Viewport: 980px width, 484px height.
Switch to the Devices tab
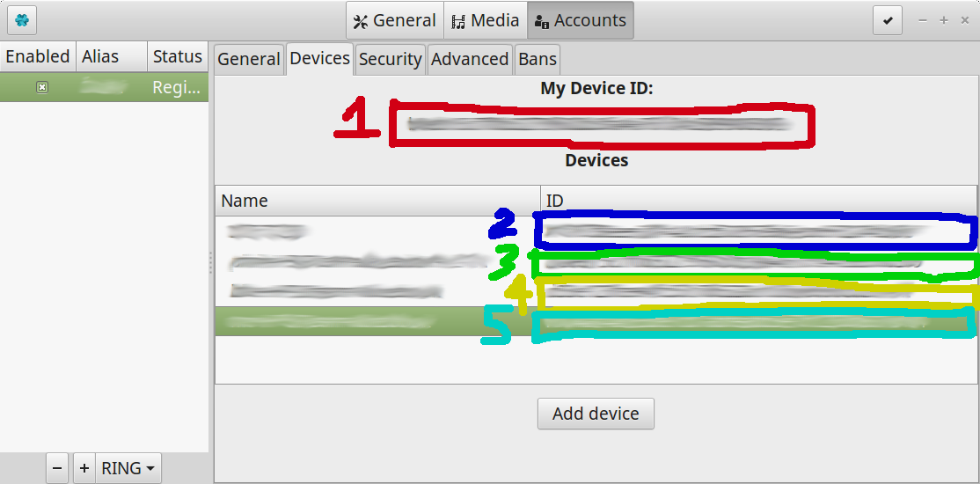(x=320, y=59)
